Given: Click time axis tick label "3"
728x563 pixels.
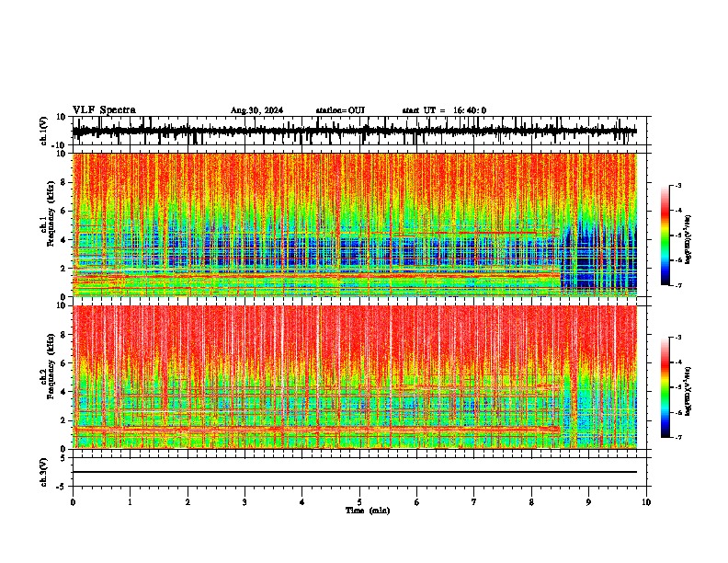Looking at the screenshot, I should [245, 502].
